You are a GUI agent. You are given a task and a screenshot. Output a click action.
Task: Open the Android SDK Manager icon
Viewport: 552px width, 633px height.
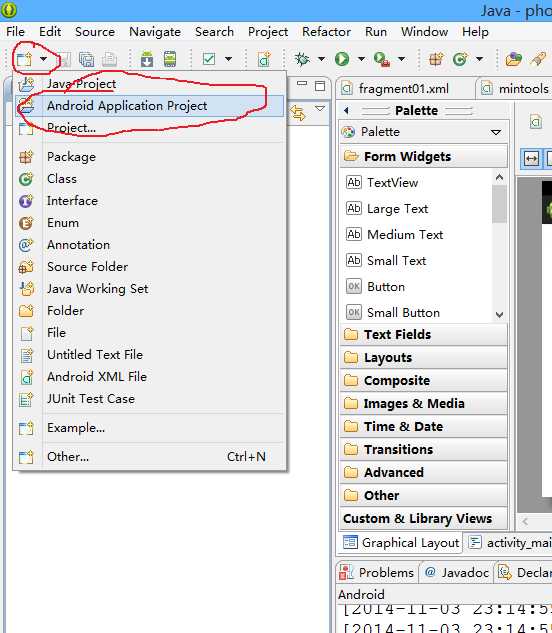pos(147,59)
